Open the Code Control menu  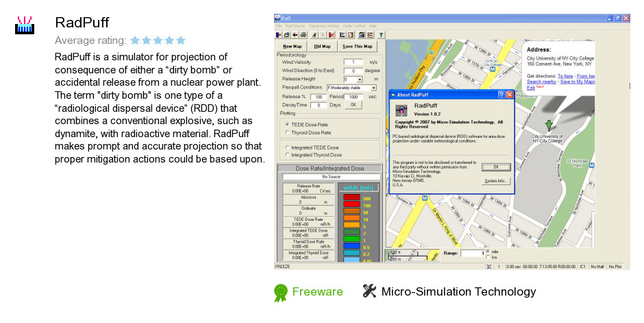[354, 26]
